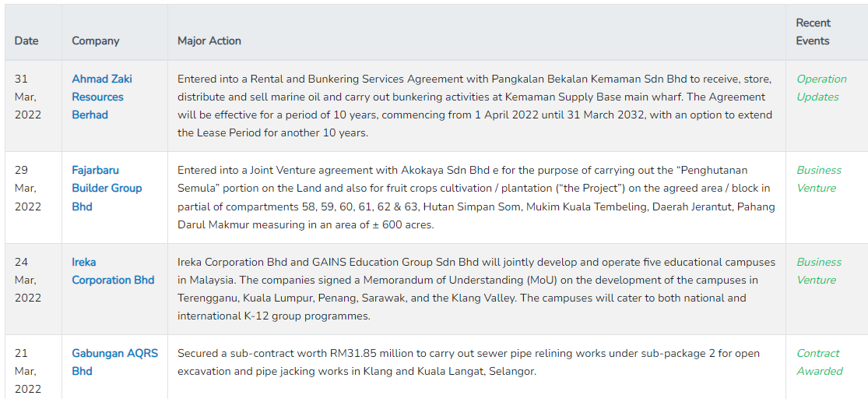Image resolution: width=868 pixels, height=399 pixels.
Task: Open the Ahmad Zaki Resources Berhad link
Action: pyautogui.click(x=102, y=97)
